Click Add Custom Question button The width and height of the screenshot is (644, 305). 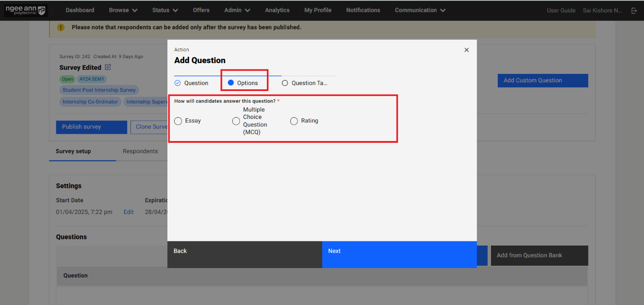click(542, 81)
